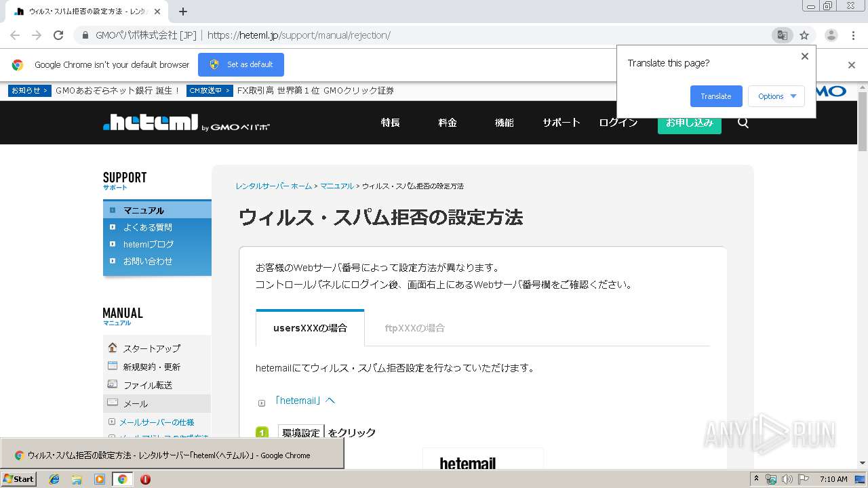
Task: Click the Chrome icon on the taskbar
Action: pos(122,479)
